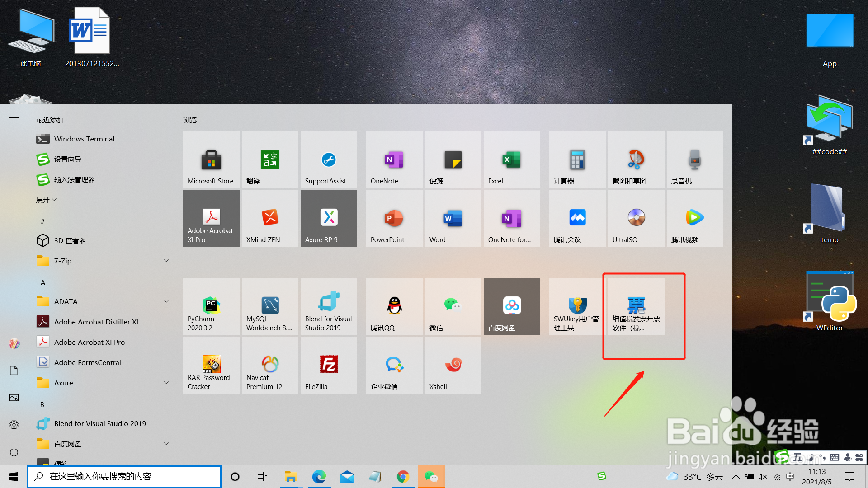Open Settings gear in Start sidebar
The image size is (868, 488).
pyautogui.click(x=14, y=425)
